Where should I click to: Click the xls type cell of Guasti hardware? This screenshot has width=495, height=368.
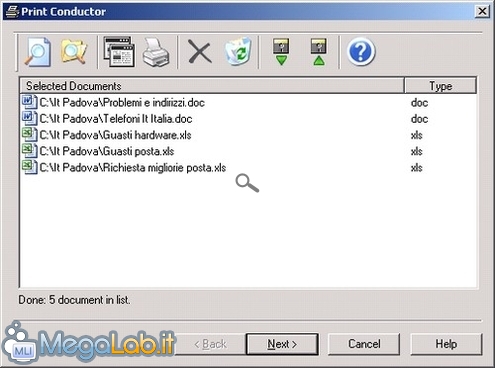click(417, 135)
